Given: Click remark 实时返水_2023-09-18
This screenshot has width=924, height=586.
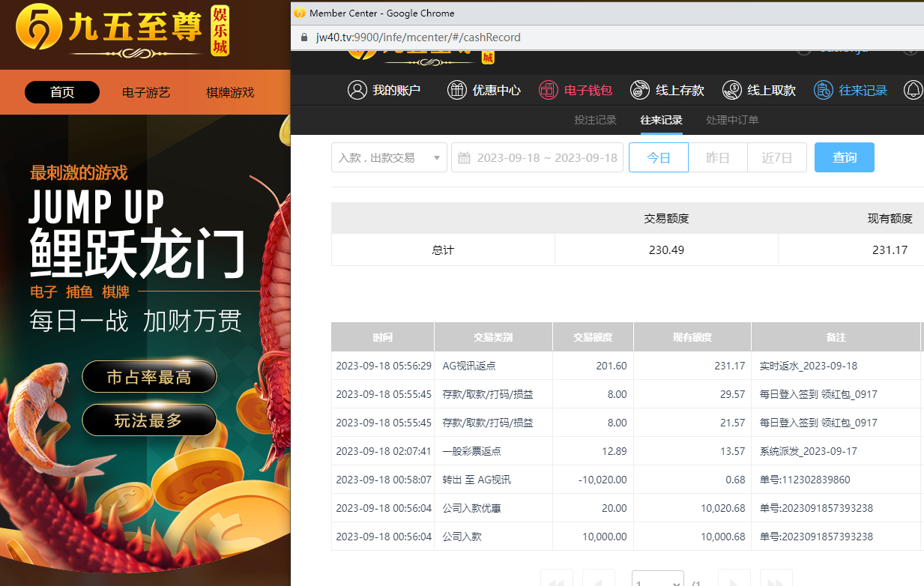Looking at the screenshot, I should (809, 366).
